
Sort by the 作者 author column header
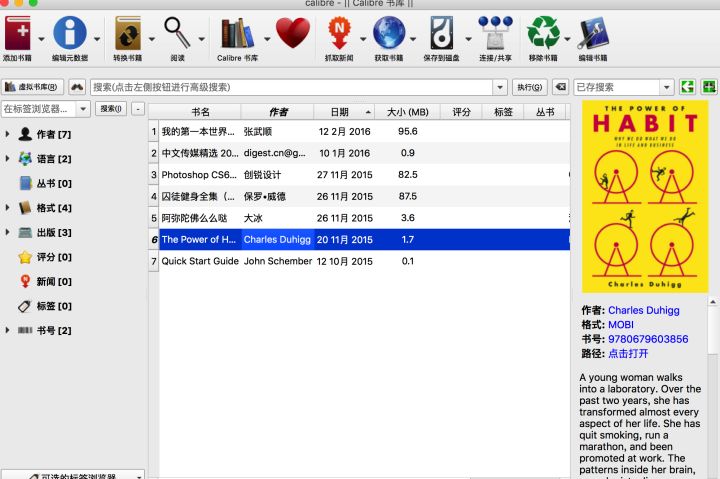click(277, 112)
